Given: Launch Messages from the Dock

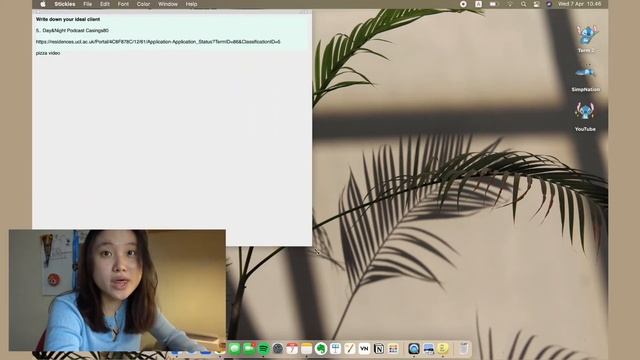Looking at the screenshot, I should click(235, 349).
